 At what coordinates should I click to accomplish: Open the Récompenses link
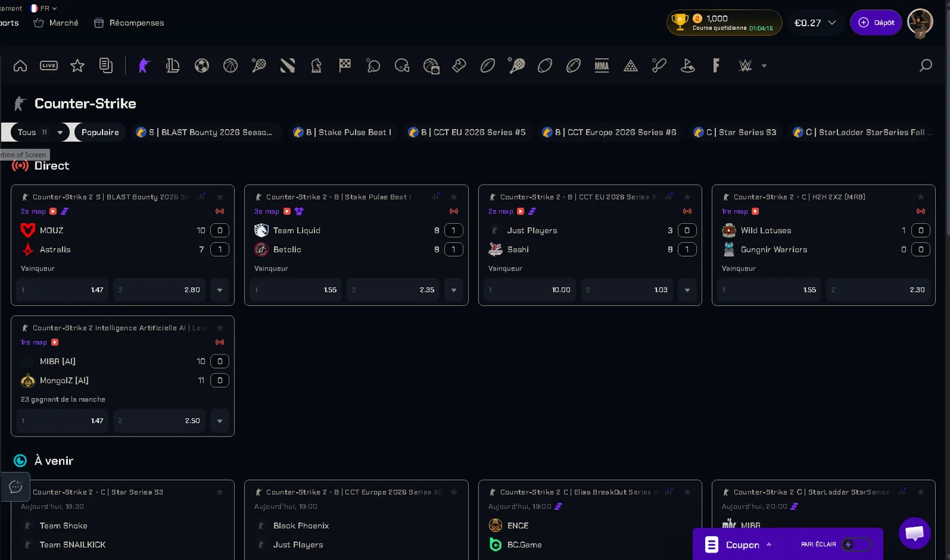(x=129, y=22)
